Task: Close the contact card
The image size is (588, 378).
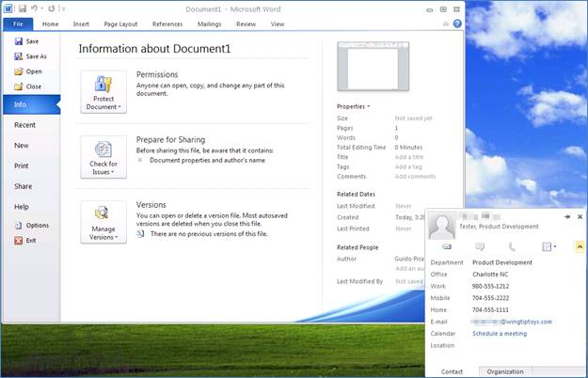Action: [x=580, y=216]
